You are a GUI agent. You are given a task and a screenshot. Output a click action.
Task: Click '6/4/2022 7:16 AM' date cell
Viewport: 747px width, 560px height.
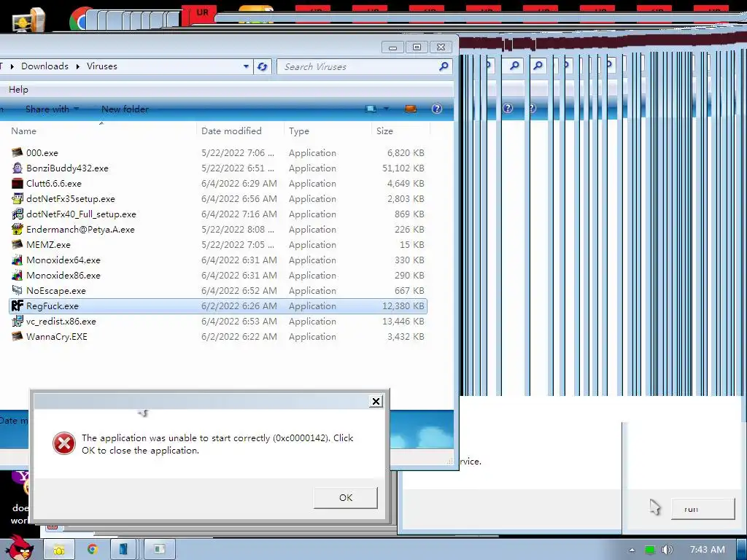tap(239, 214)
